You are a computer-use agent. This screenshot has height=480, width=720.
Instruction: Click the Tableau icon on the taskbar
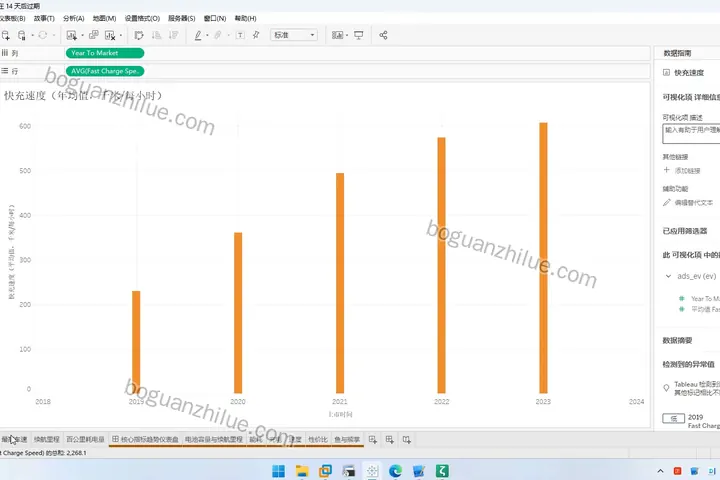coord(372,471)
